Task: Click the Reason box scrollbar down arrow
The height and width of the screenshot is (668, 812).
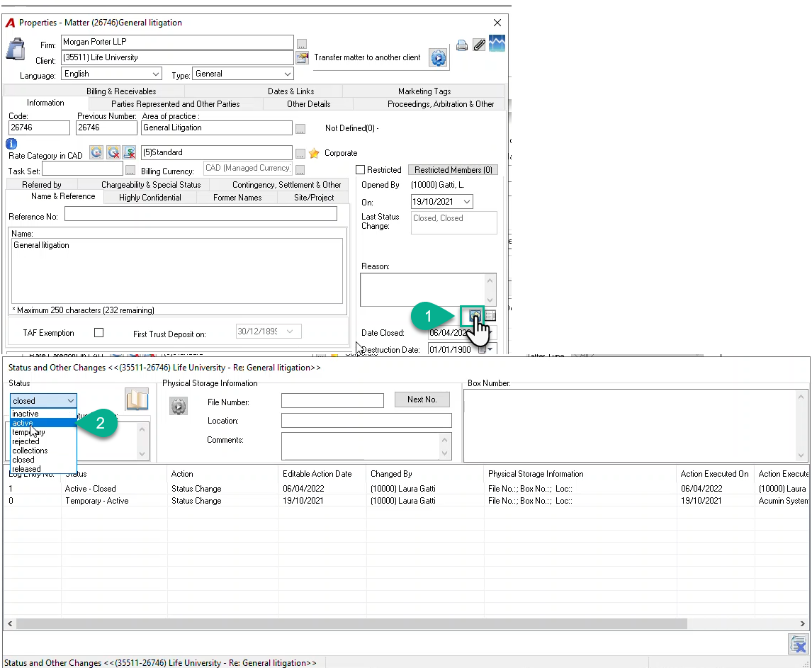Action: [x=490, y=300]
